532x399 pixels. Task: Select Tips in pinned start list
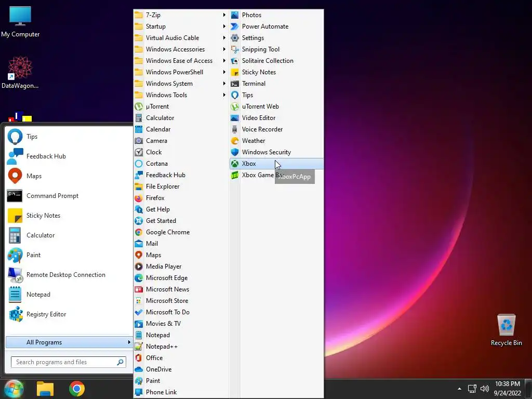[x=69, y=137]
